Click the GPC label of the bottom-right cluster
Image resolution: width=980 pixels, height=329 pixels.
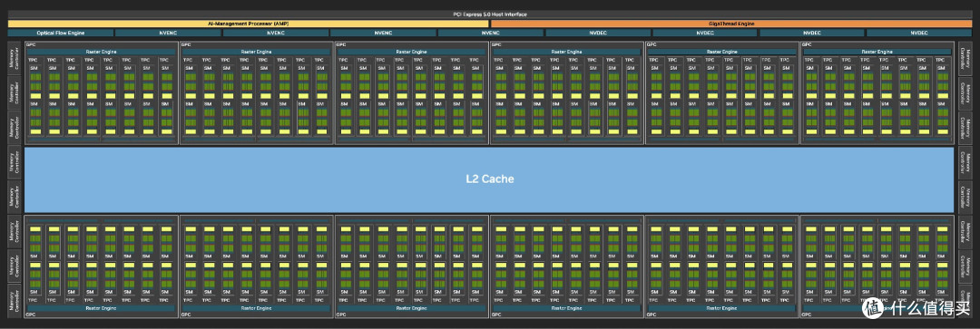click(806, 315)
